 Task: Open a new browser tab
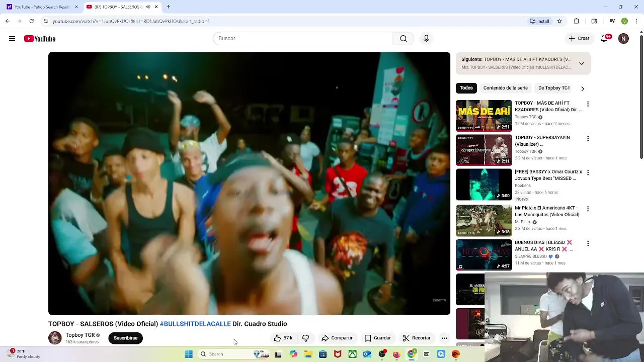pyautogui.click(x=169, y=7)
